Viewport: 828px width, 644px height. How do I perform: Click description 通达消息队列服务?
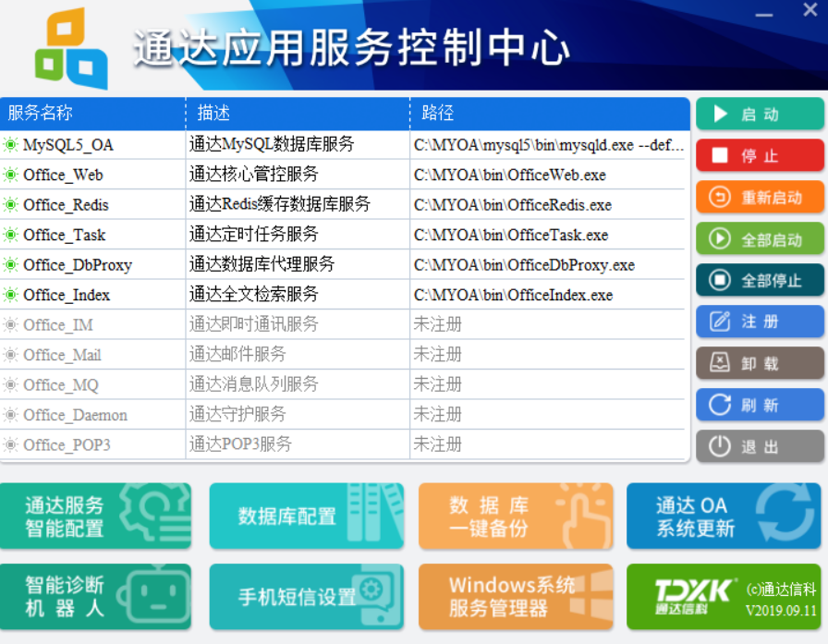tap(253, 384)
